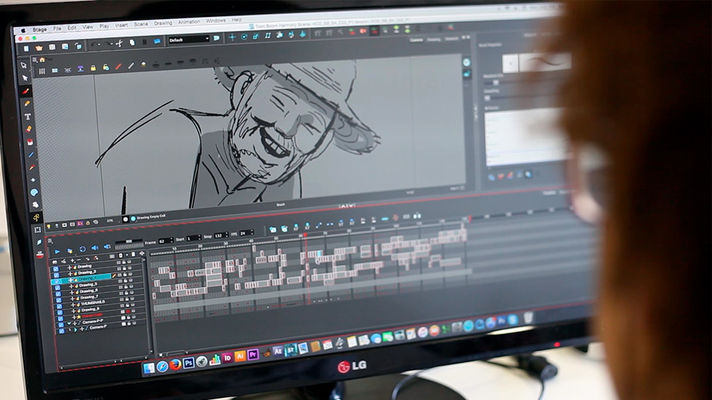Viewport: 712px width, 400px height.
Task: Select the Pencil tool below the brush
Action: tap(27, 104)
